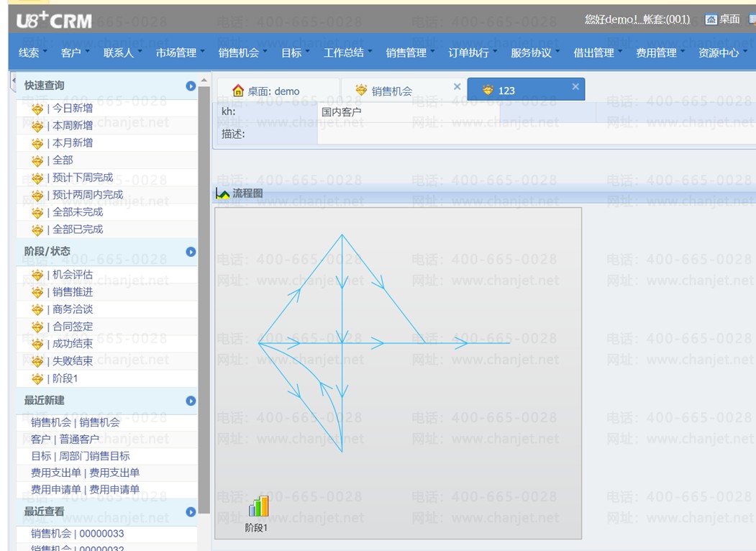Click the 描述 field

point(536,134)
